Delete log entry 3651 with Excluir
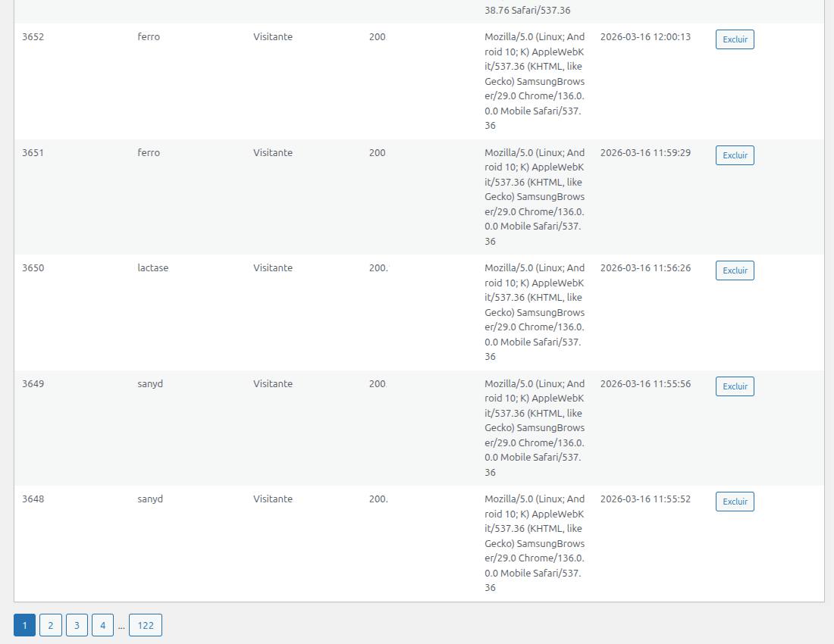Screen dimensions: 834x644 [734, 155]
